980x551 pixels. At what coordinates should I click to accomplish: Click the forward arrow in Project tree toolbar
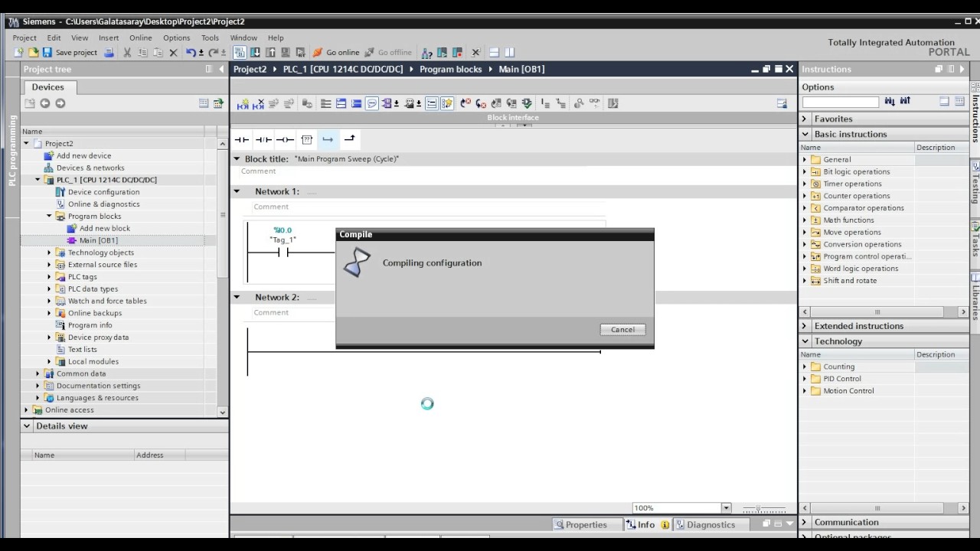click(x=60, y=103)
